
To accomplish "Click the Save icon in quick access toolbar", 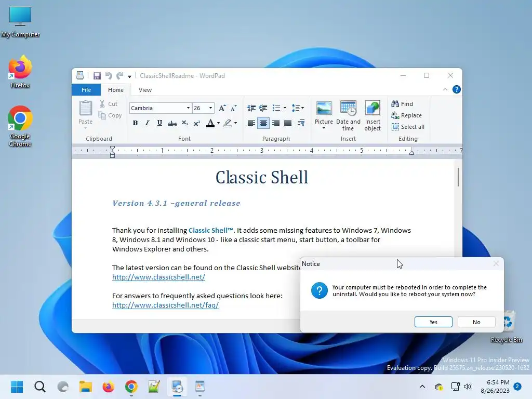I will (x=97, y=76).
